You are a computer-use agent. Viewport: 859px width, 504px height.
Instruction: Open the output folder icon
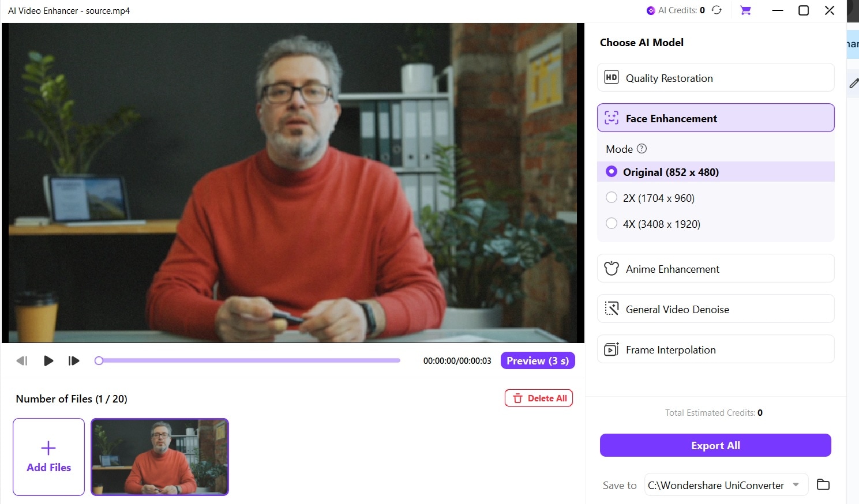pyautogui.click(x=823, y=485)
